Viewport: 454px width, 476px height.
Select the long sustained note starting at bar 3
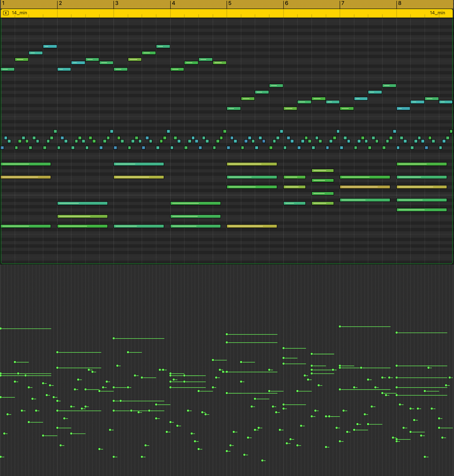tap(138, 164)
